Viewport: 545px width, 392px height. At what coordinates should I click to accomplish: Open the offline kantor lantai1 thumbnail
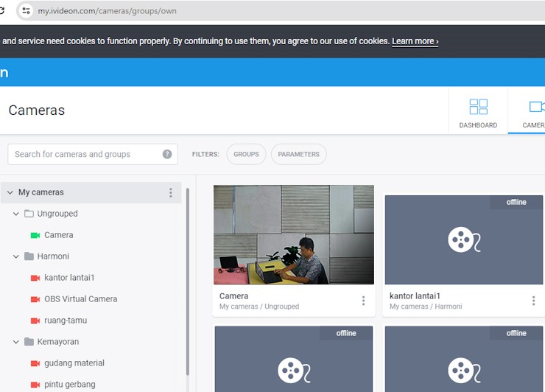464,239
